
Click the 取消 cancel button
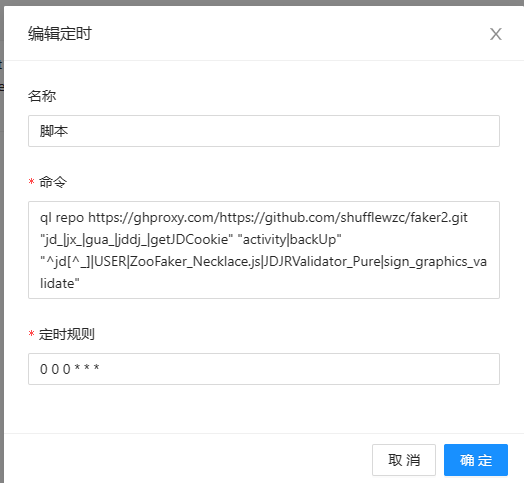tap(404, 460)
